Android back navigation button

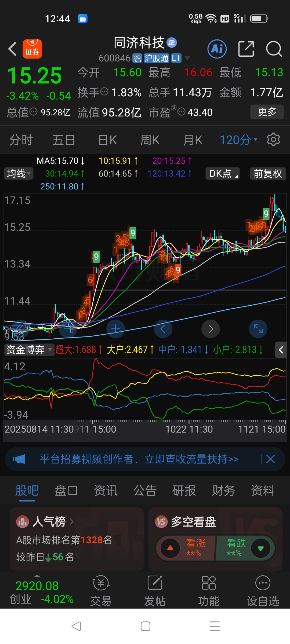76,626
